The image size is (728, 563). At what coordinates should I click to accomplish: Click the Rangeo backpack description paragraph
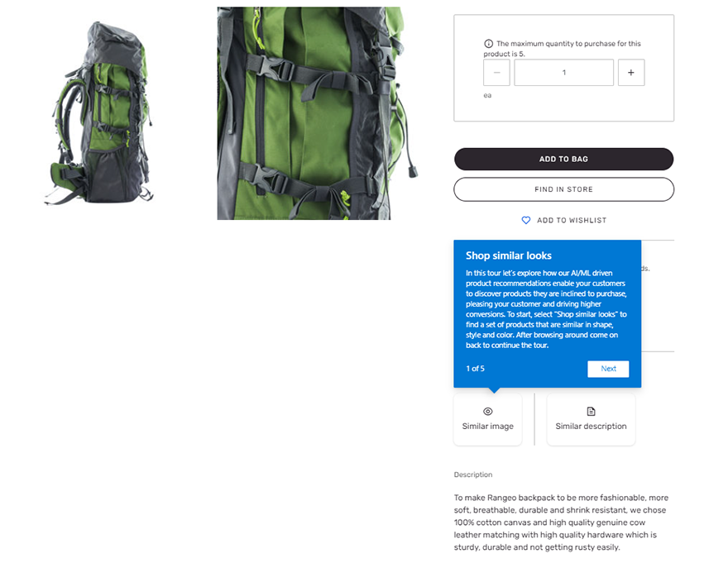(561, 522)
